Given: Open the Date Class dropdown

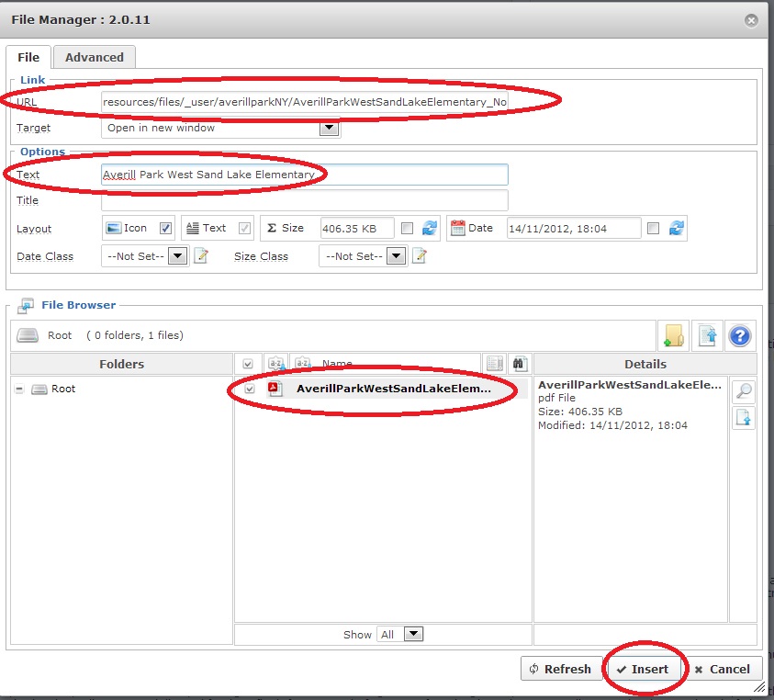Looking at the screenshot, I should point(177,256).
